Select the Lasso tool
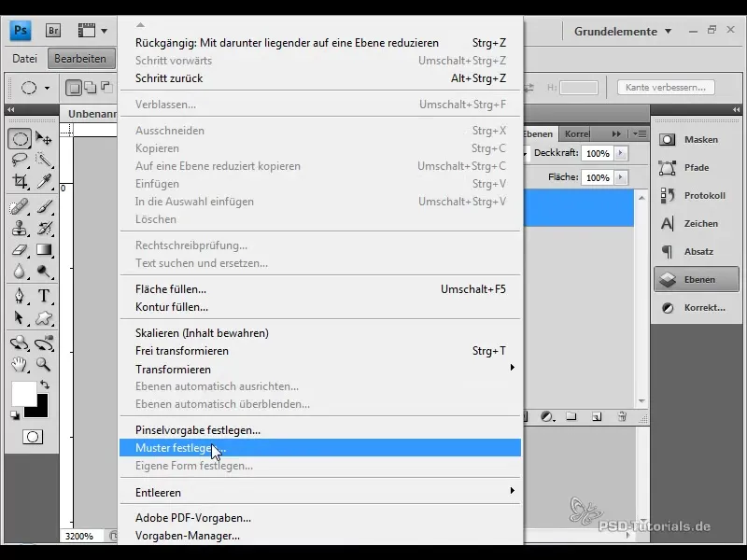This screenshot has width=747, height=560. [20, 160]
